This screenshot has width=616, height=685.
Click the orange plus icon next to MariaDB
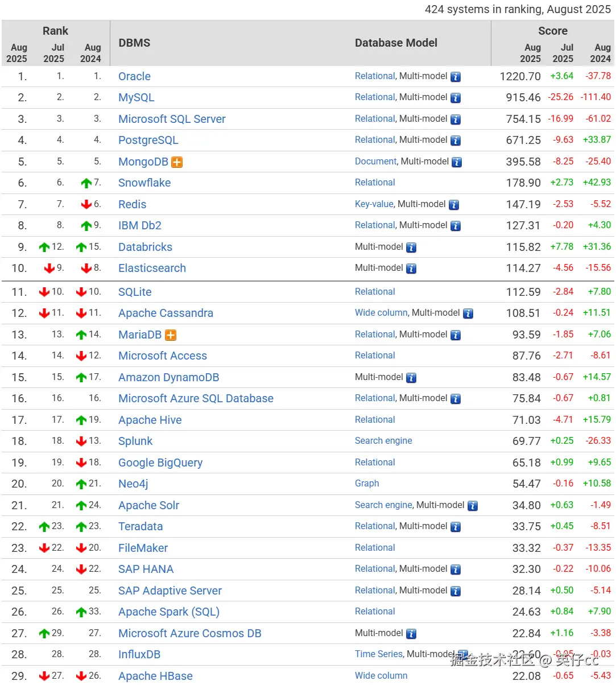(171, 335)
